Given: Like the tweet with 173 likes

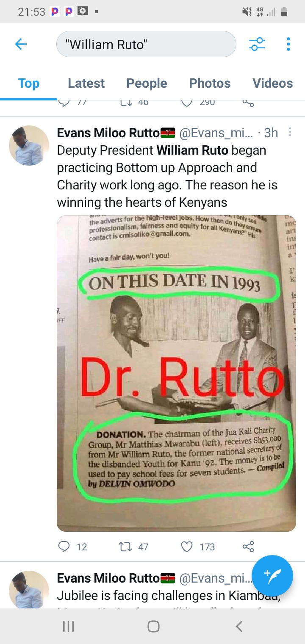Looking at the screenshot, I should pyautogui.click(x=187, y=547).
